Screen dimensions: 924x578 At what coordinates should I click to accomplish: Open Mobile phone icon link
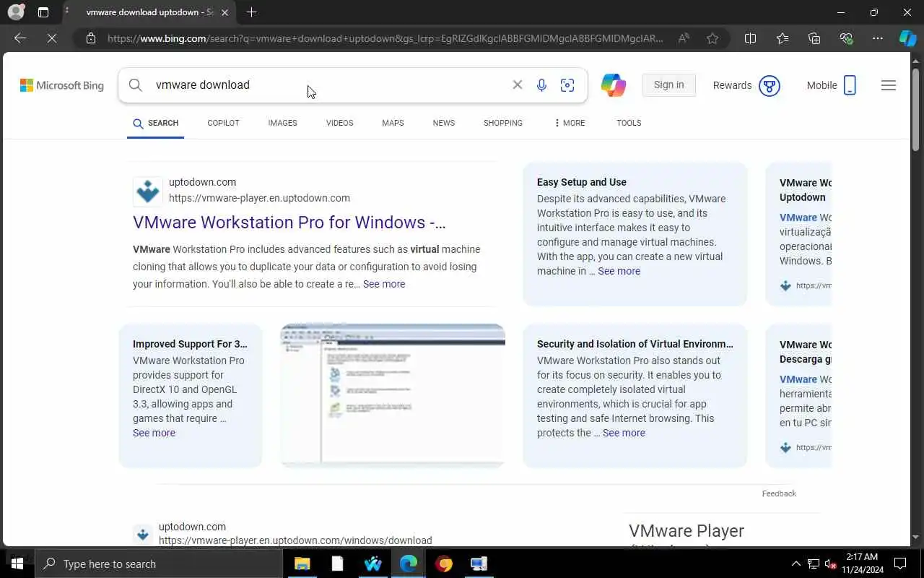pyautogui.click(x=850, y=85)
